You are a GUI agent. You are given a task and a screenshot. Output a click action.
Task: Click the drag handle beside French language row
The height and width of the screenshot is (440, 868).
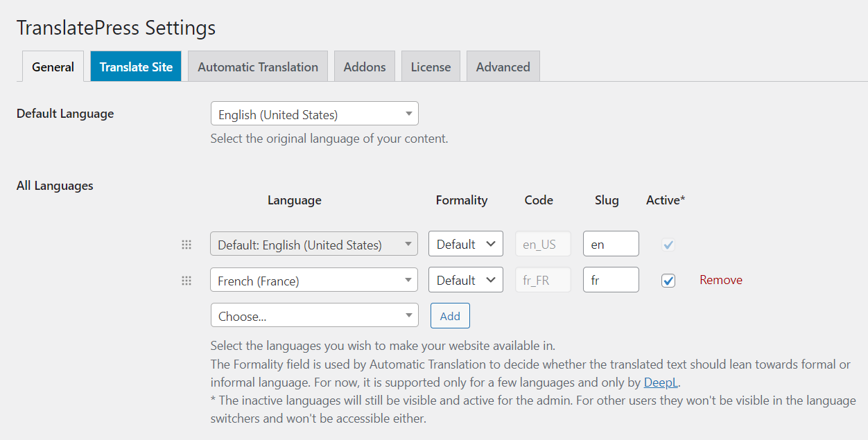coord(186,280)
